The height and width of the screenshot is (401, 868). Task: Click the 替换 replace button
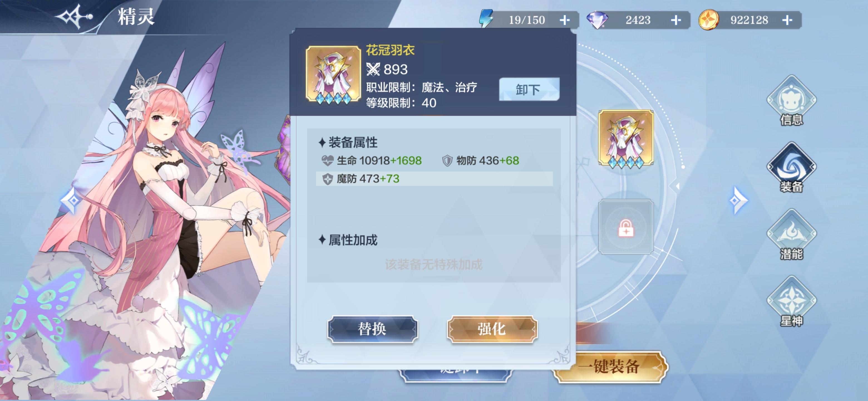372,329
